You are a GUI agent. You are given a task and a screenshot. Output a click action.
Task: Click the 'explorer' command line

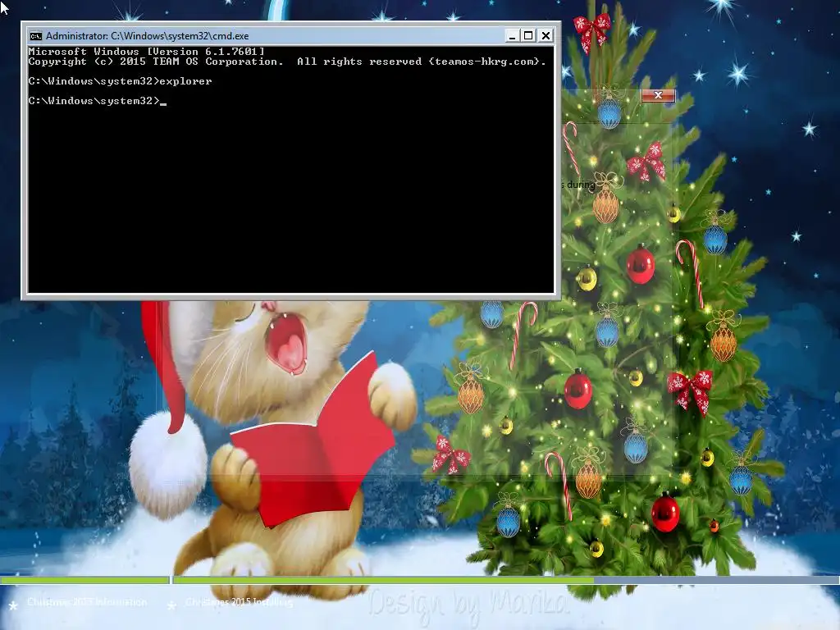pyautogui.click(x=120, y=81)
